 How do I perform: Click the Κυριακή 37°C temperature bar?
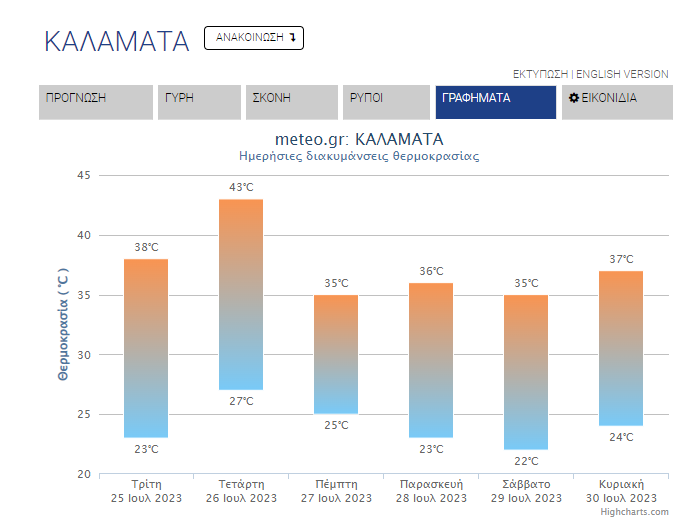pos(621,348)
